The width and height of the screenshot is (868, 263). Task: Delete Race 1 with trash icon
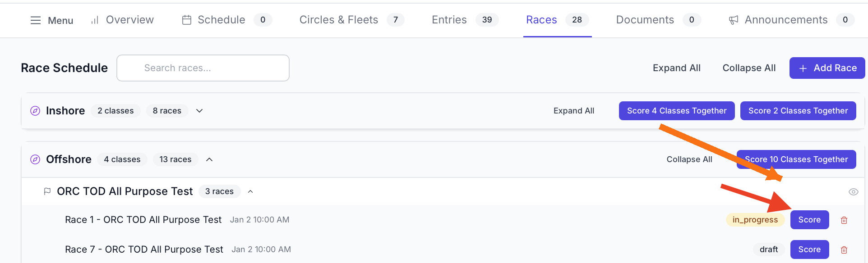(x=844, y=220)
